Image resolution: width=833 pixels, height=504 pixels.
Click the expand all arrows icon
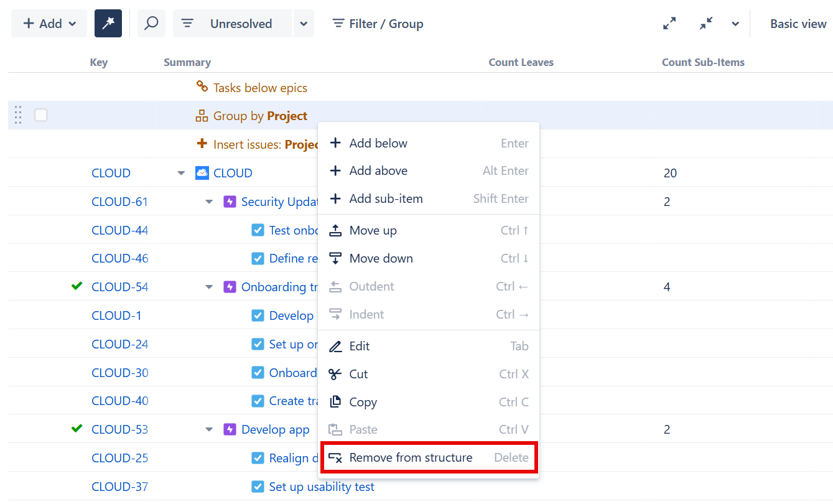[x=669, y=24]
